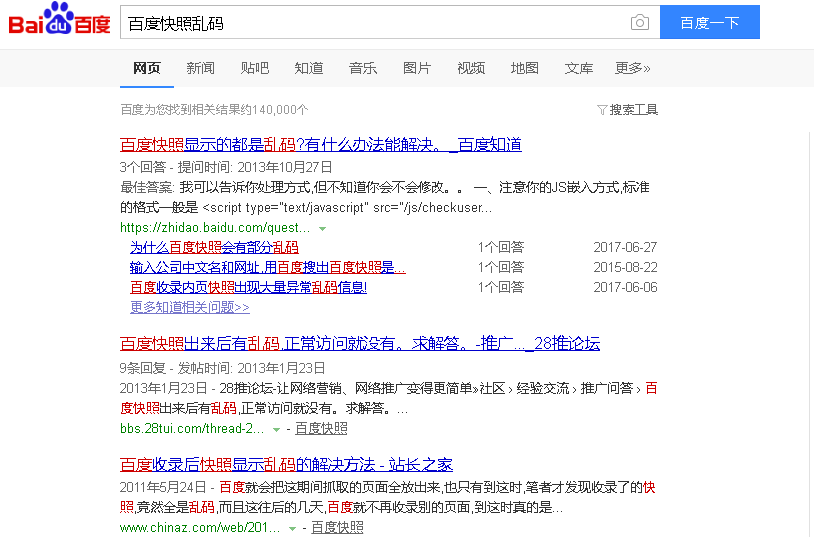Open 为什么百度快照会有部分乱码 link
This screenshot has width=814, height=537.
214,247
